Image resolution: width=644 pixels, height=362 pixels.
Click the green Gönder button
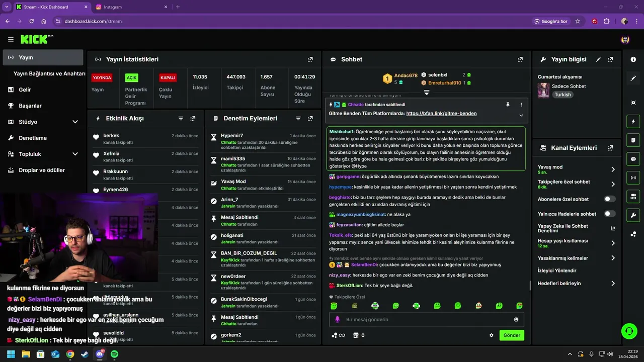tap(512, 335)
